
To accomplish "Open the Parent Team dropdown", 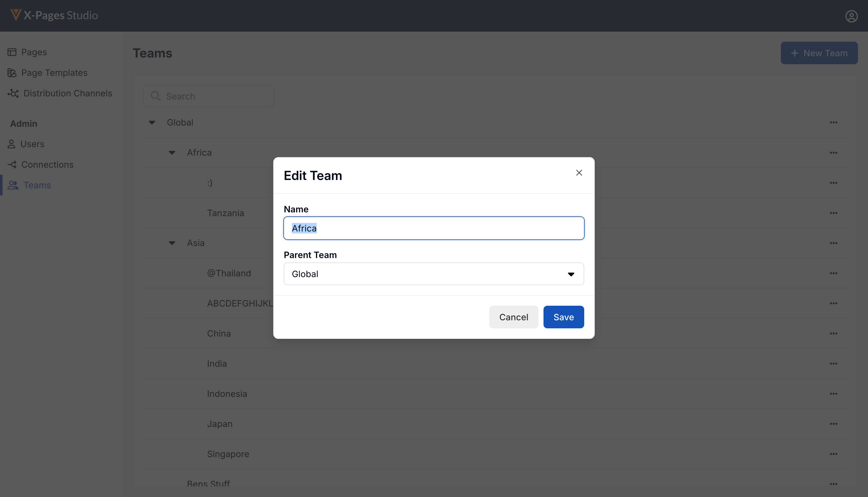I will pyautogui.click(x=434, y=274).
